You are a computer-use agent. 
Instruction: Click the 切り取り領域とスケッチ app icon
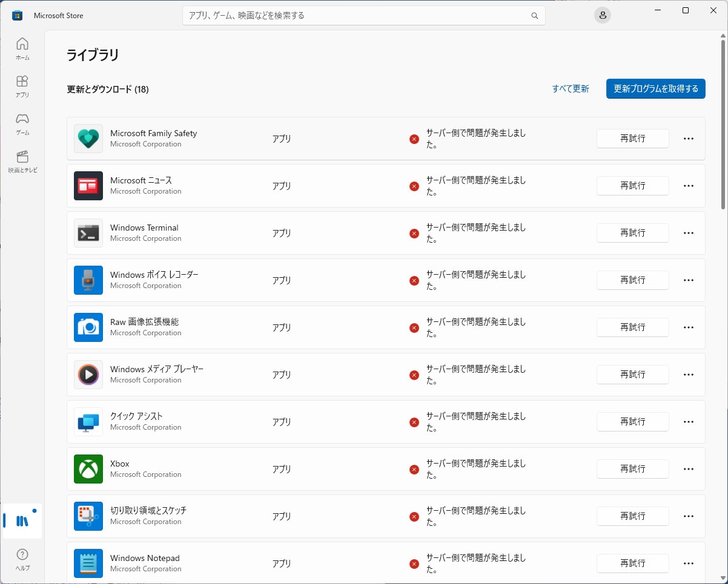(x=88, y=516)
